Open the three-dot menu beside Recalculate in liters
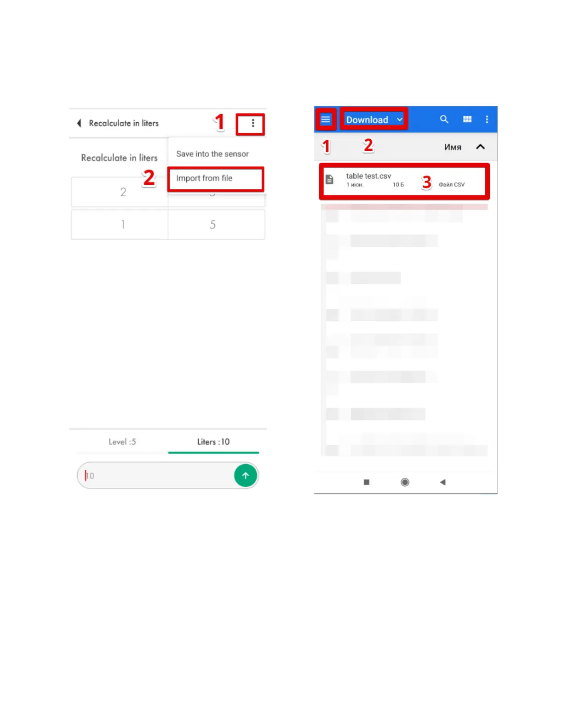 pos(253,123)
